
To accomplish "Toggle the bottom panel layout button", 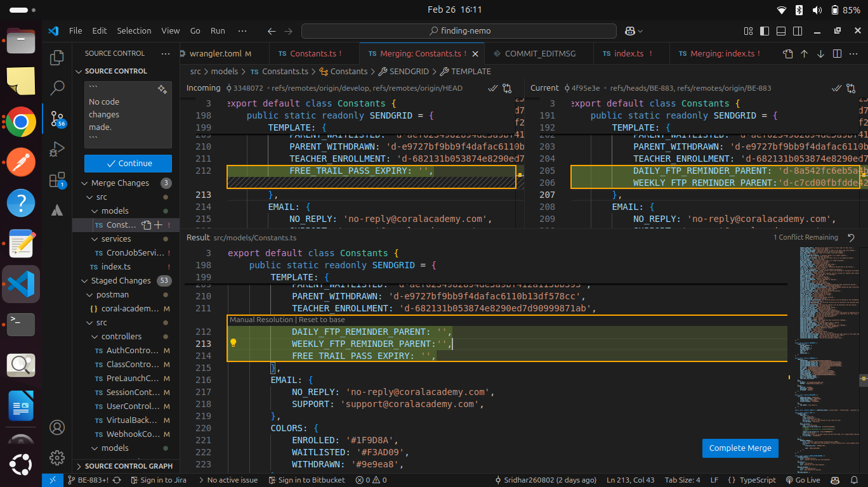I will coord(781,30).
